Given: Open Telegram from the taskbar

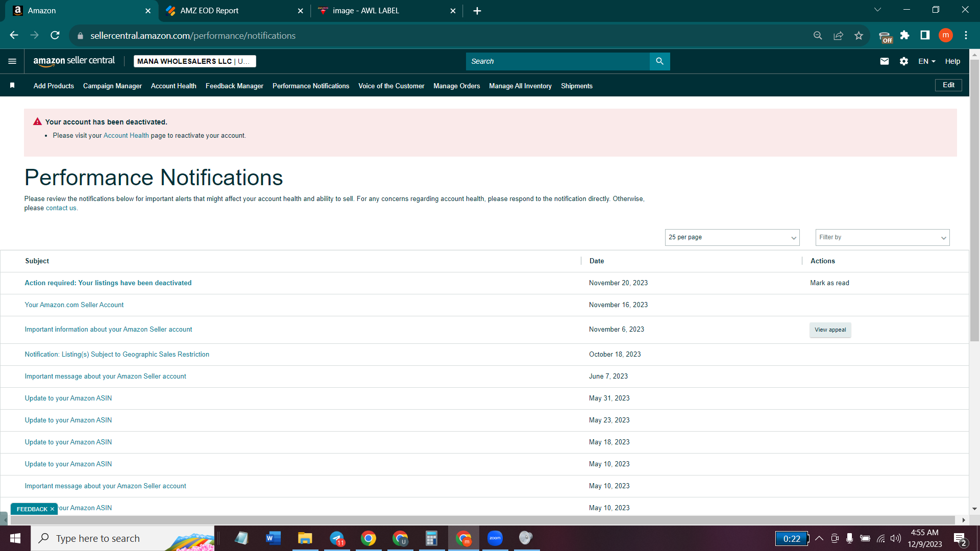Looking at the screenshot, I should coord(337,538).
